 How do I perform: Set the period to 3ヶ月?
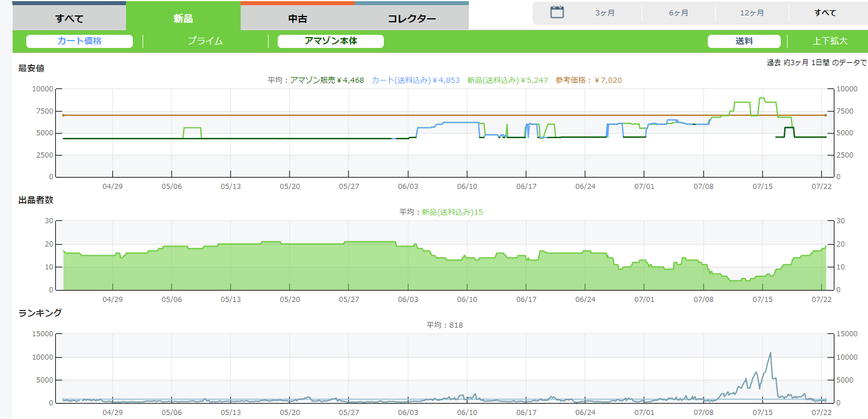605,13
